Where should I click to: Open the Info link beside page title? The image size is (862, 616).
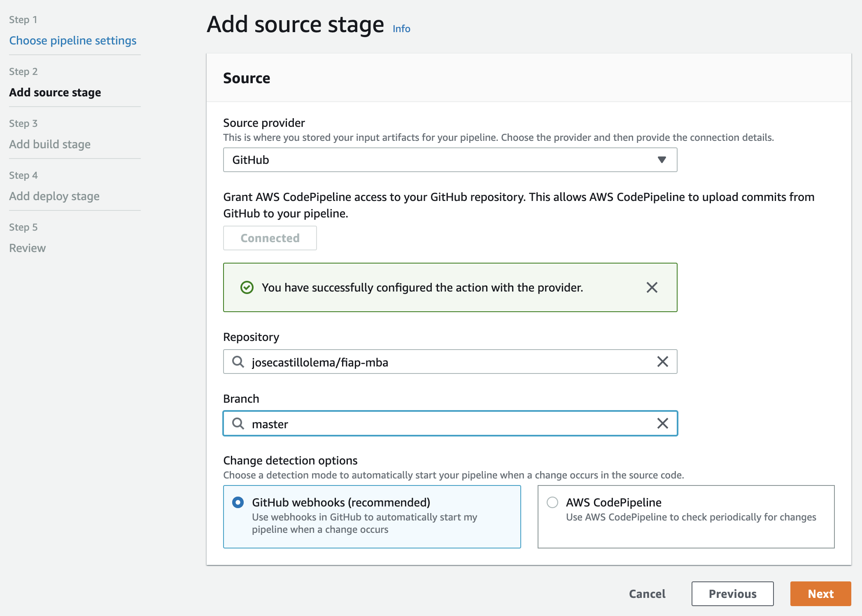click(401, 29)
